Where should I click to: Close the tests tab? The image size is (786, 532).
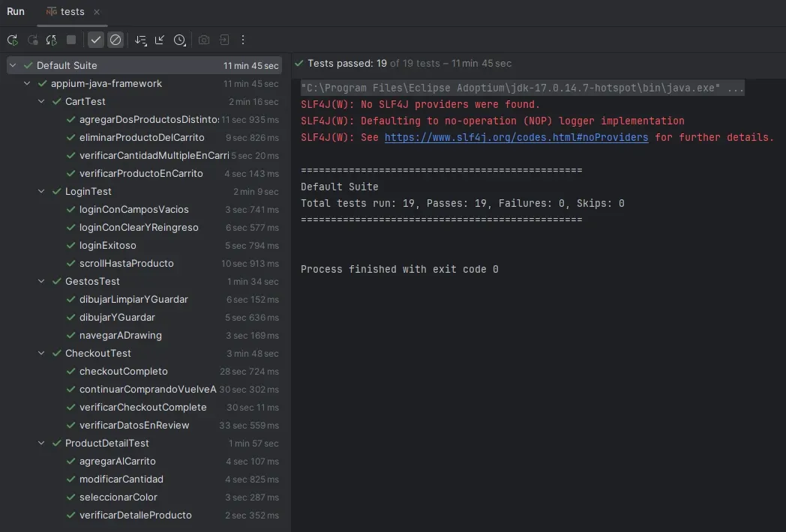97,11
